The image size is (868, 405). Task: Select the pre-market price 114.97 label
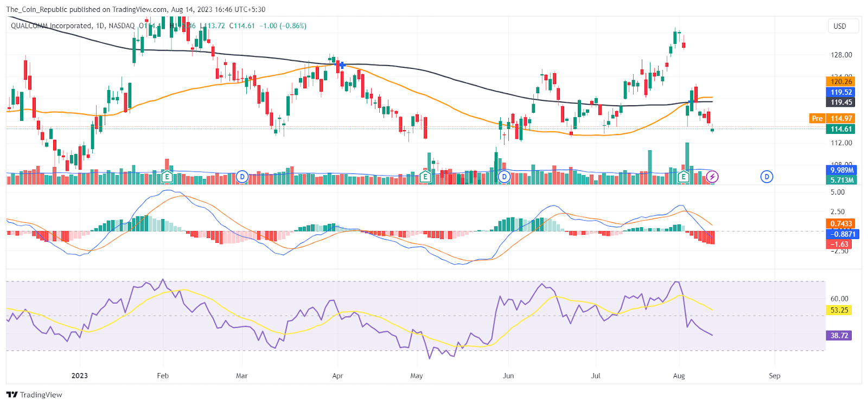(x=841, y=118)
